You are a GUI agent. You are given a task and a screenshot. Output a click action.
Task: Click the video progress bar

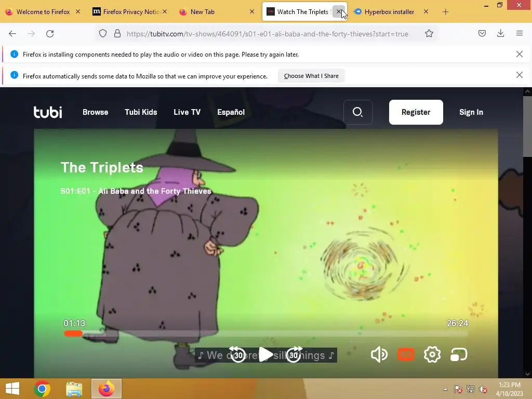click(265, 334)
